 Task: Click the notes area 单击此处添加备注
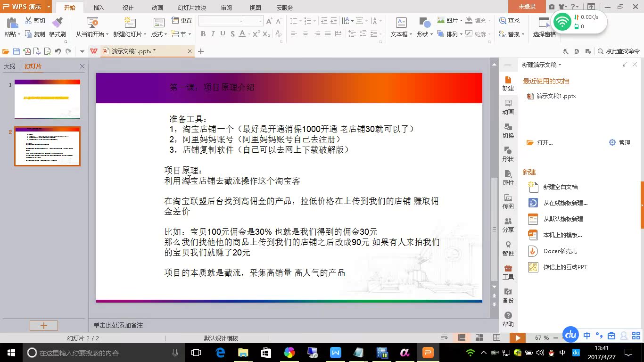click(118, 325)
